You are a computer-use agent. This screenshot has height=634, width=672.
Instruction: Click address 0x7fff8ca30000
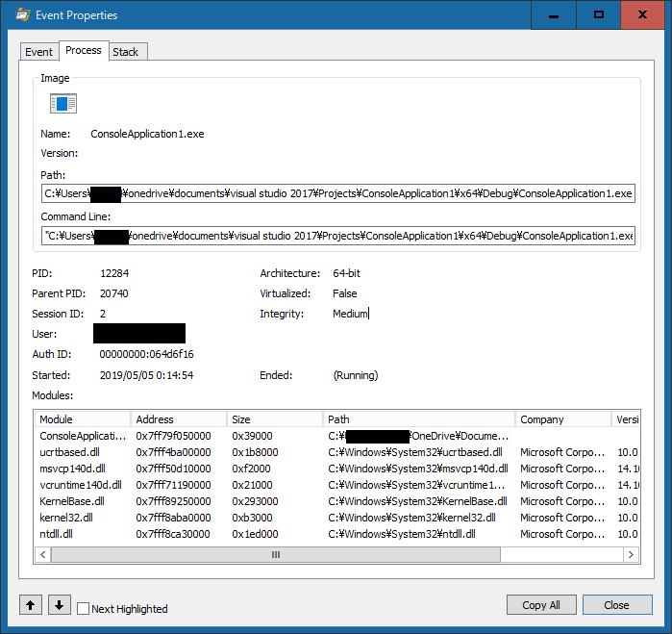(173, 534)
